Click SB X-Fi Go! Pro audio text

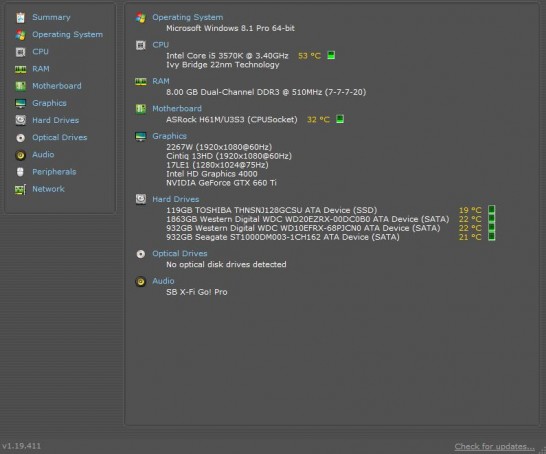click(197, 292)
